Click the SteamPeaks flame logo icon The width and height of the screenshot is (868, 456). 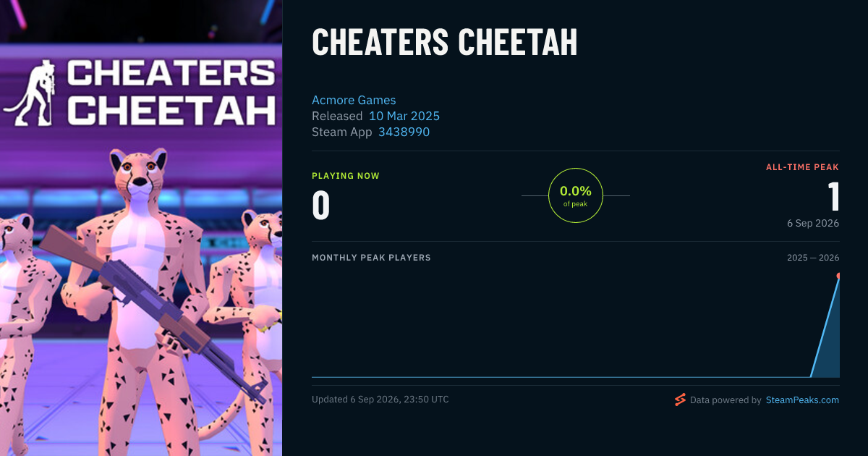(x=680, y=400)
